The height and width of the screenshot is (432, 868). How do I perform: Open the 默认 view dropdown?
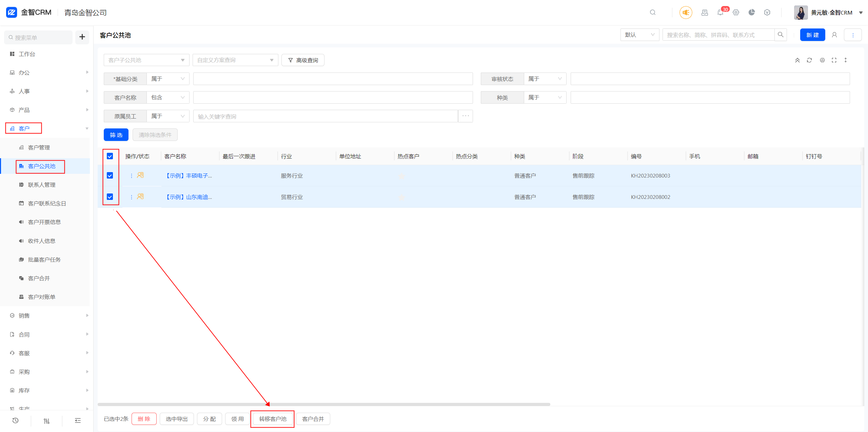point(640,35)
